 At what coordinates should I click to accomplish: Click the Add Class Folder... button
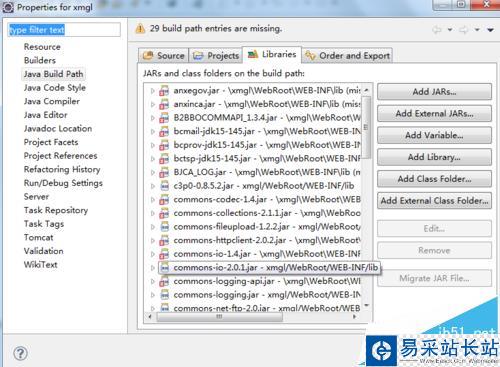(434, 179)
